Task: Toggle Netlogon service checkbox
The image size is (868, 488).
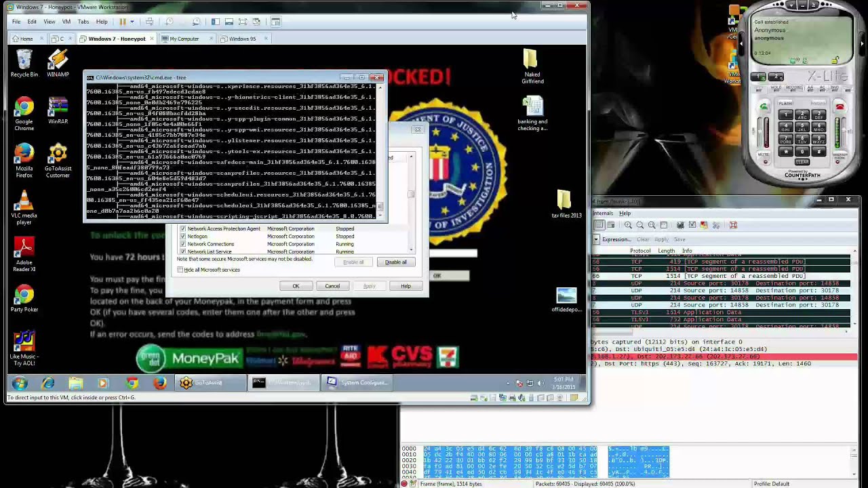Action: (182, 237)
